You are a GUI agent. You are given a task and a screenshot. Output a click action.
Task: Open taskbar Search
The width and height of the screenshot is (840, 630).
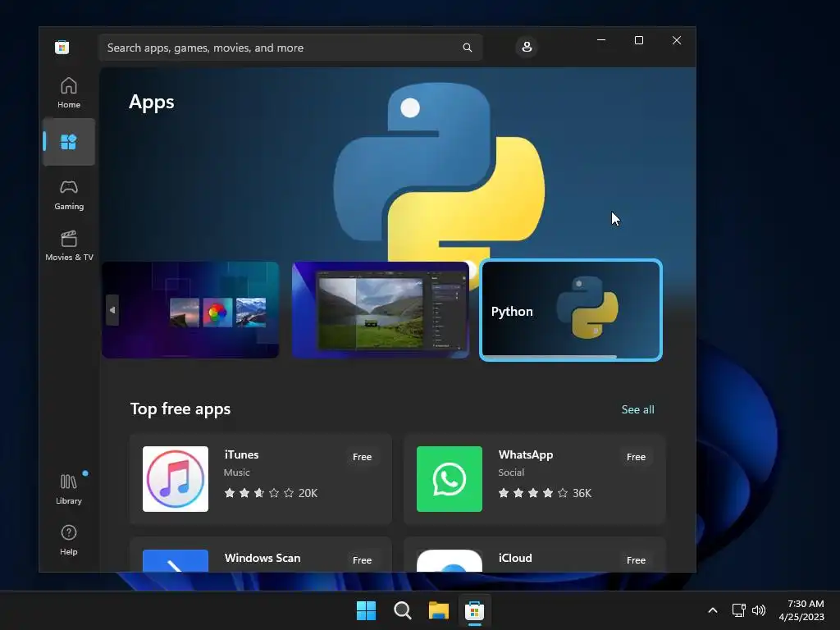tap(402, 610)
